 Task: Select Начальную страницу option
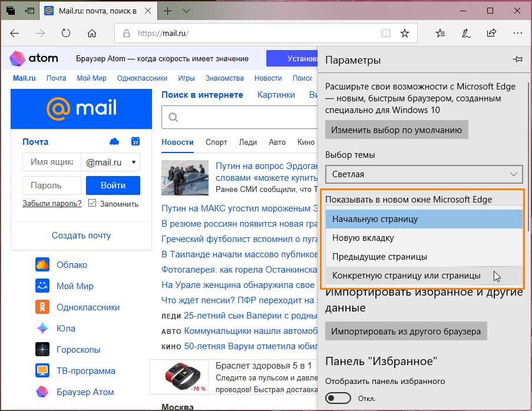pos(424,219)
